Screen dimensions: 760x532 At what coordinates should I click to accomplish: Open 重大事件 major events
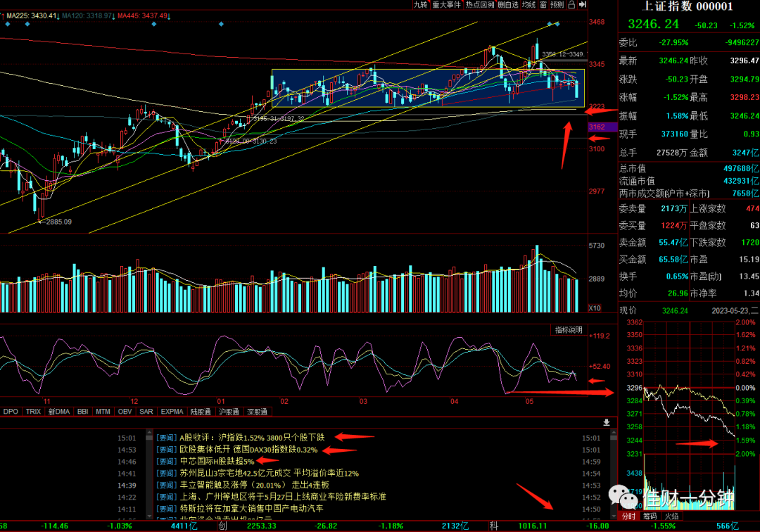pyautogui.click(x=446, y=5)
